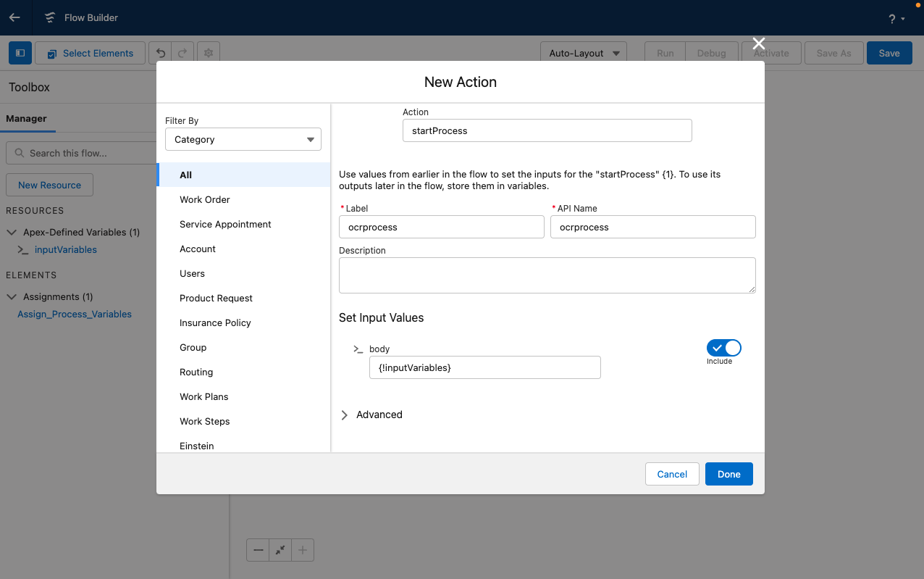Viewport: 924px width, 579px height.
Task: Click the back arrow in the header
Action: pos(14,17)
